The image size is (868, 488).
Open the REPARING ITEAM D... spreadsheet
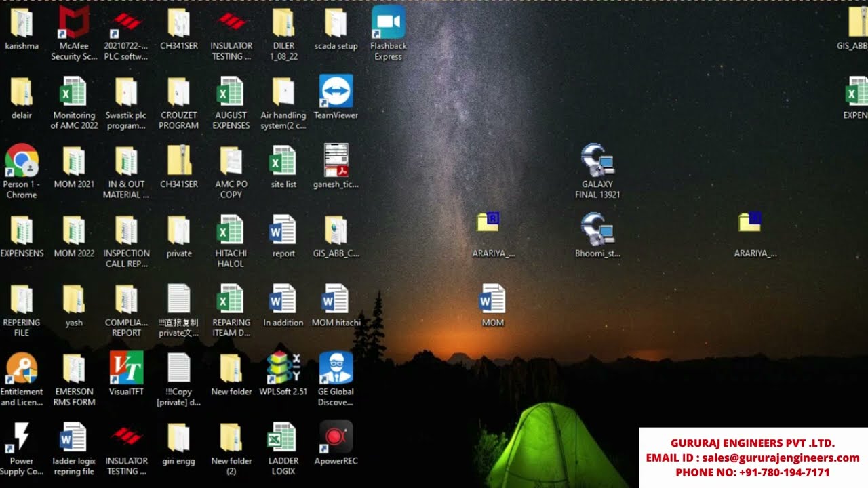click(231, 310)
